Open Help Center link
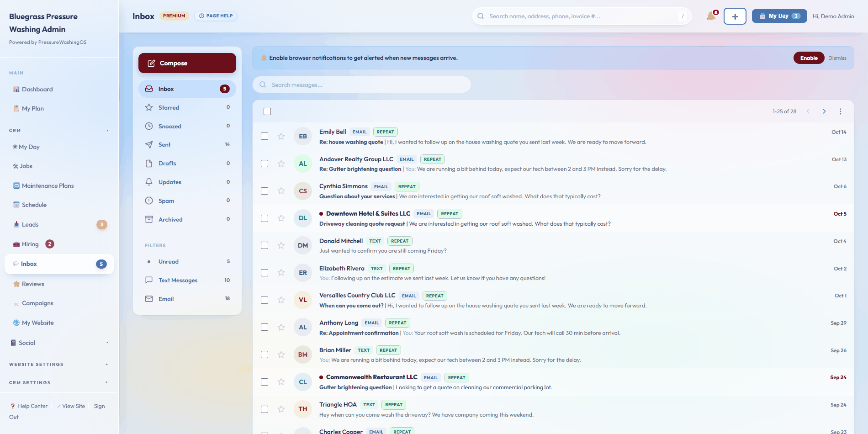 [x=29, y=406]
